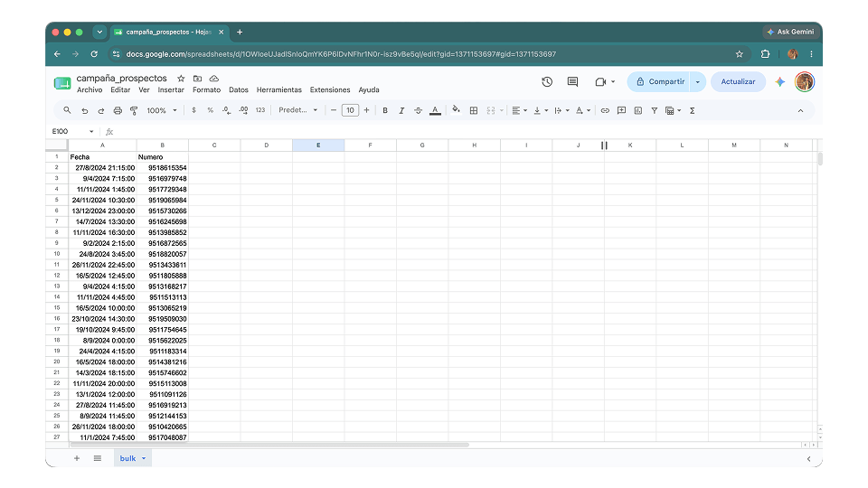Show the all sheets list
Viewport: 868px width, 488px height.
pyautogui.click(x=98, y=458)
